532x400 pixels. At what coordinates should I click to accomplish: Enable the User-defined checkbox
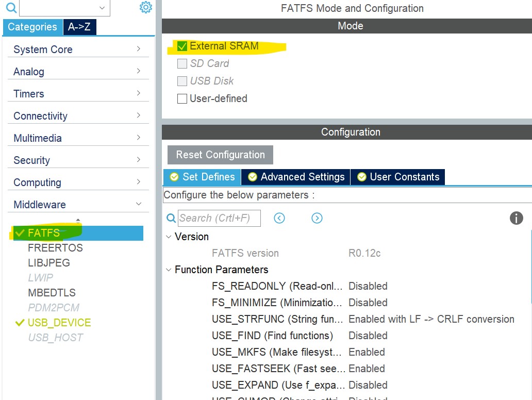182,99
